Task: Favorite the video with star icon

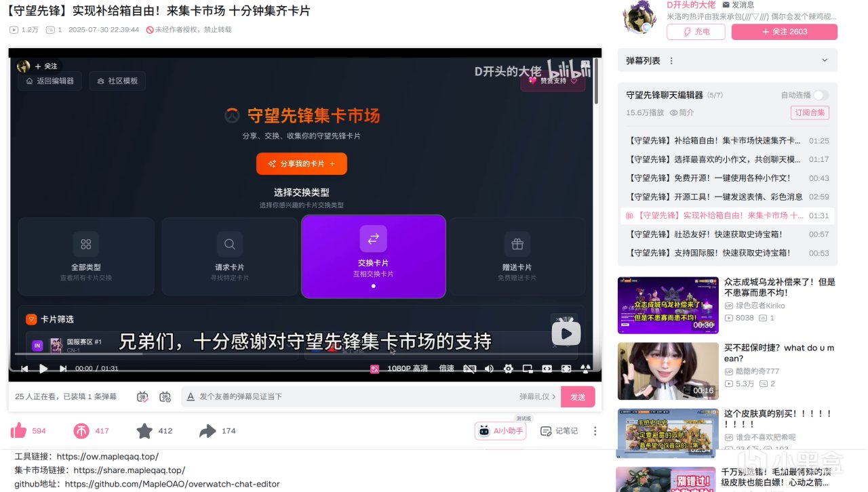Action: (144, 430)
